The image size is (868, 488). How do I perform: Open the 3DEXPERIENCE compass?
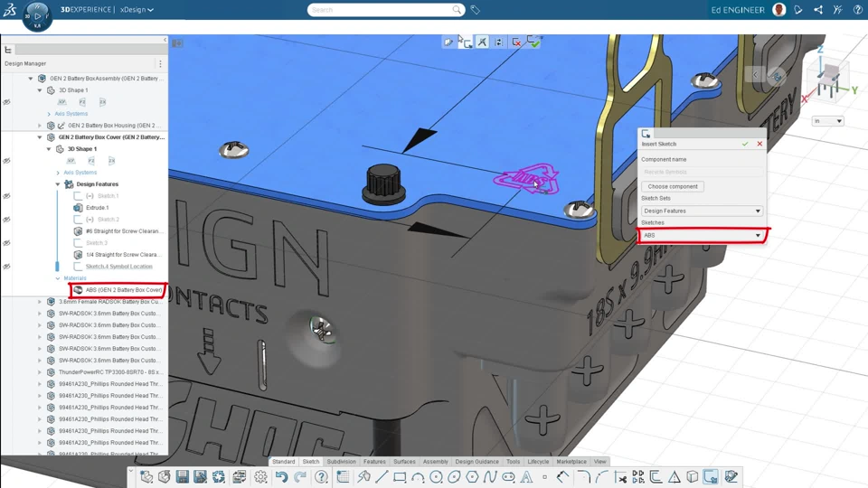[x=37, y=16]
